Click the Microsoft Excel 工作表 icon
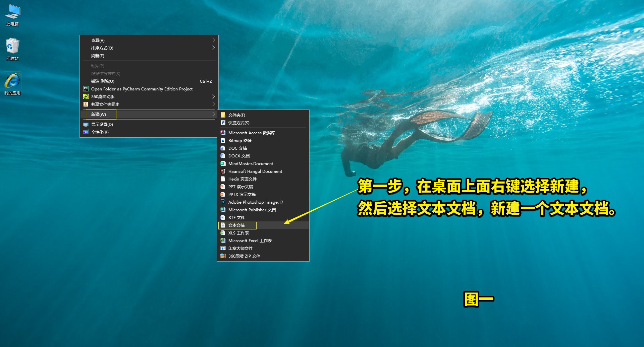 coord(223,240)
